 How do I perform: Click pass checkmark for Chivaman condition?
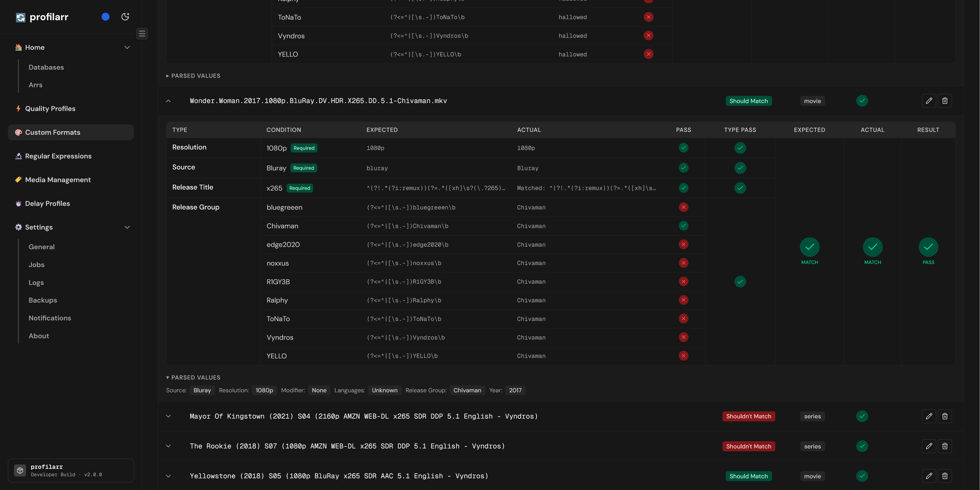(x=684, y=226)
